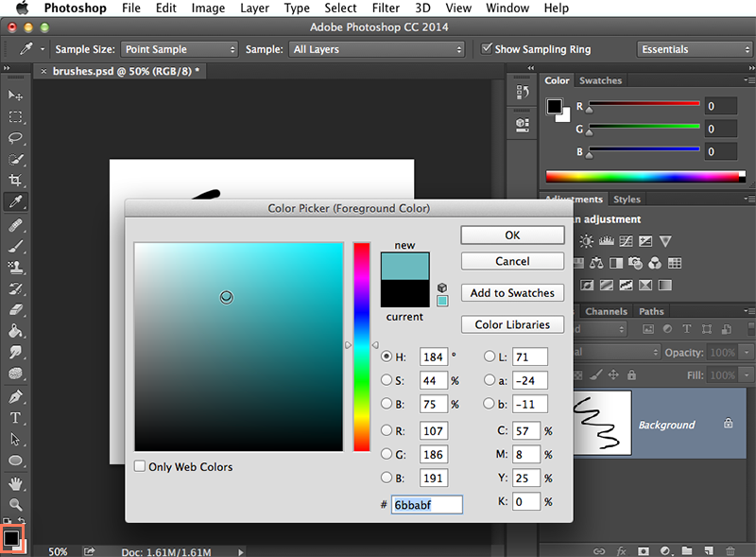Click the hex color input field
Image resolution: width=756 pixels, height=557 pixels.
pyautogui.click(x=426, y=504)
